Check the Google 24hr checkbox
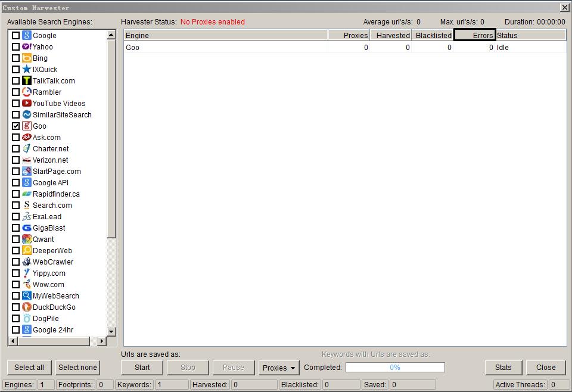The width and height of the screenshot is (572, 392). click(x=15, y=329)
